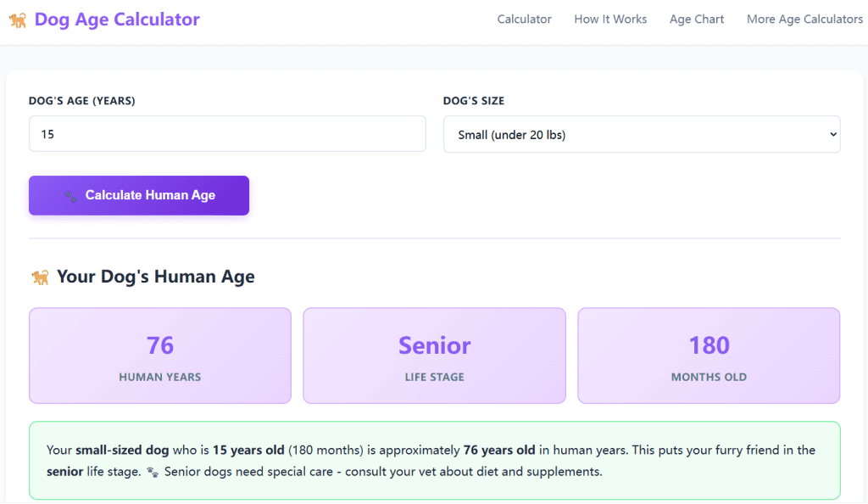The height and width of the screenshot is (504, 868).
Task: Select the Senior Life Stage card
Action: [434, 356]
